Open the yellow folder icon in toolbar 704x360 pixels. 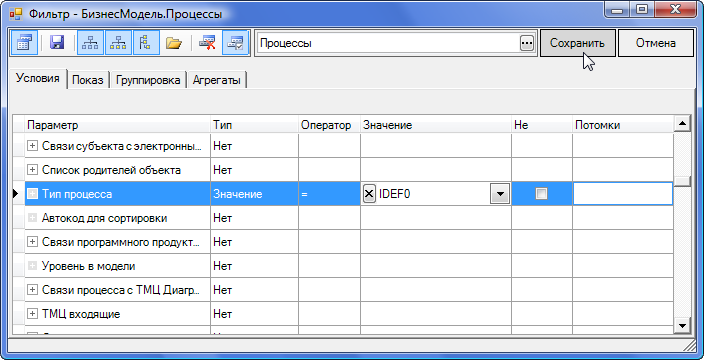click(173, 43)
